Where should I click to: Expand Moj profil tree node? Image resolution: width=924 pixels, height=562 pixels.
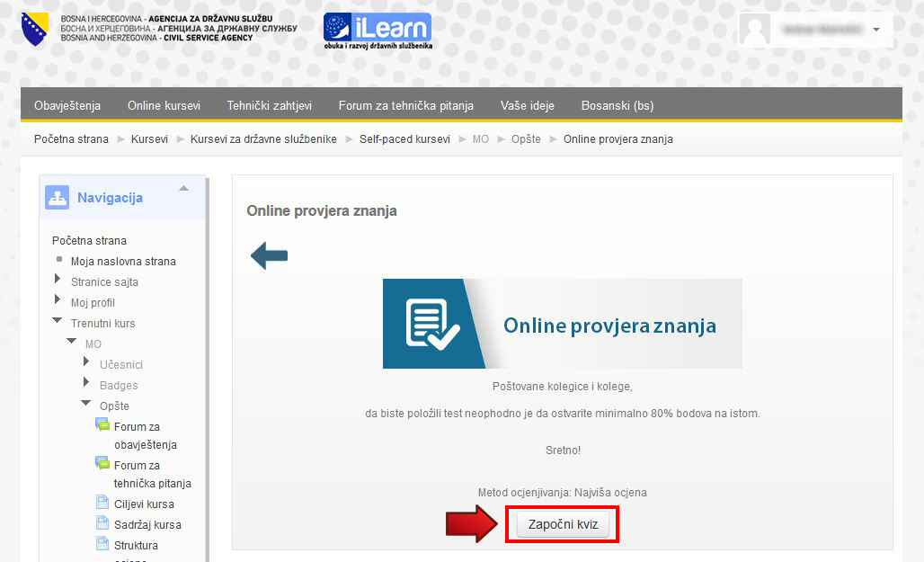click(x=58, y=301)
